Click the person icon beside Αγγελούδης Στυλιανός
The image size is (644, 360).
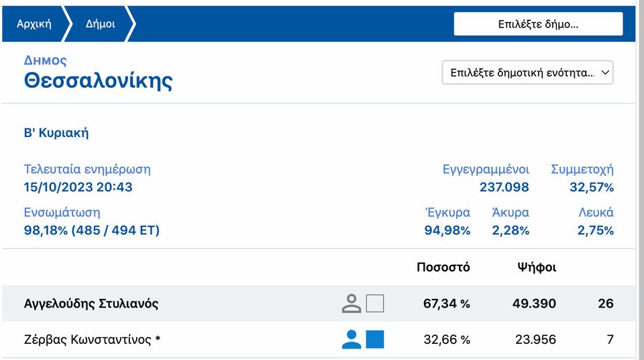(352, 304)
